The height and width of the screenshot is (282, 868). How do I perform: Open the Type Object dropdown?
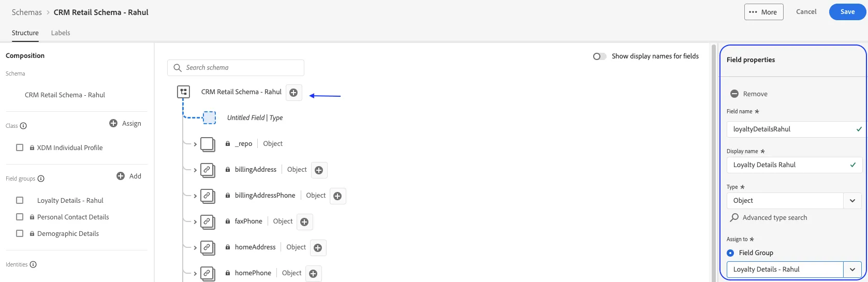[x=794, y=201]
